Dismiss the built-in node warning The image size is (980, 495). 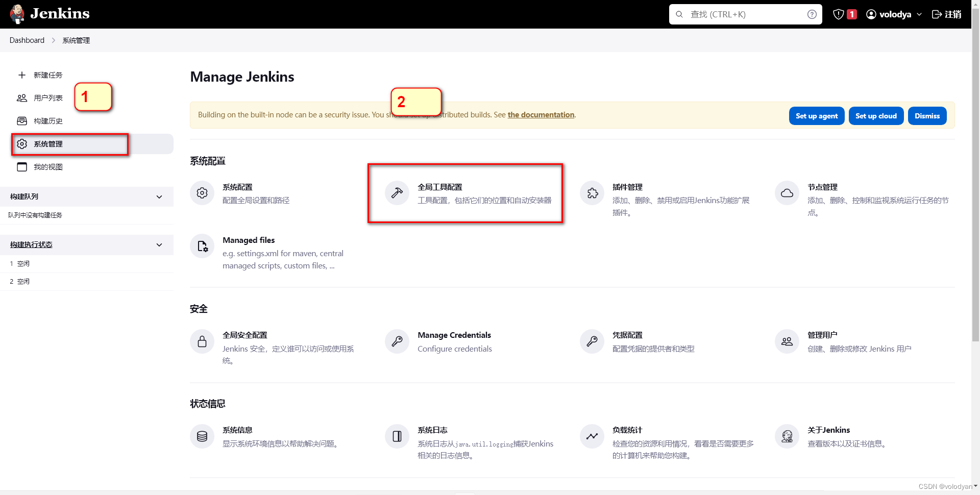[927, 116]
